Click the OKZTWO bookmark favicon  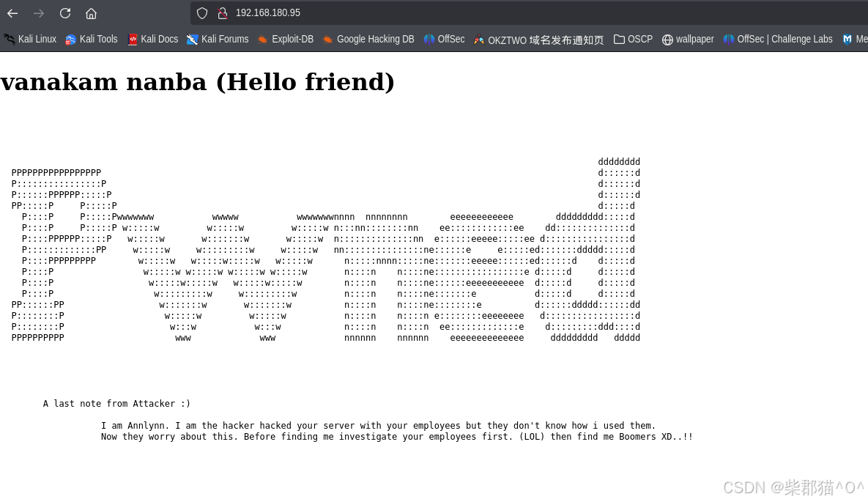479,40
